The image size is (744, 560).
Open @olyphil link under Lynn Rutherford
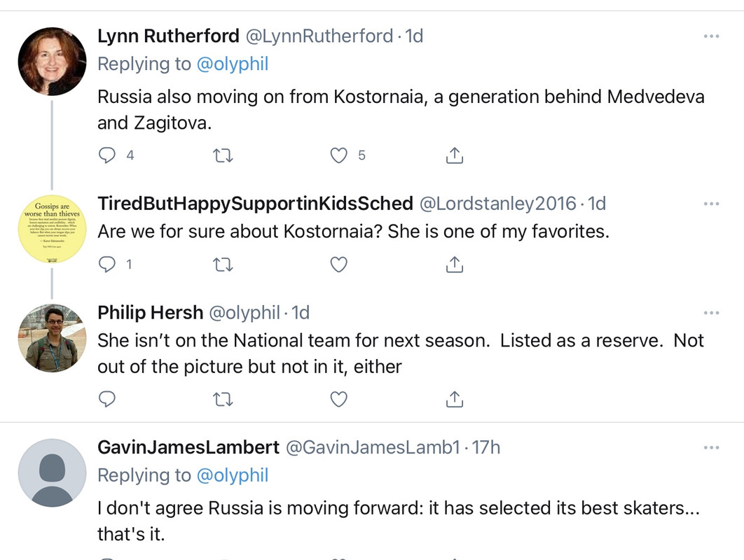point(233,64)
